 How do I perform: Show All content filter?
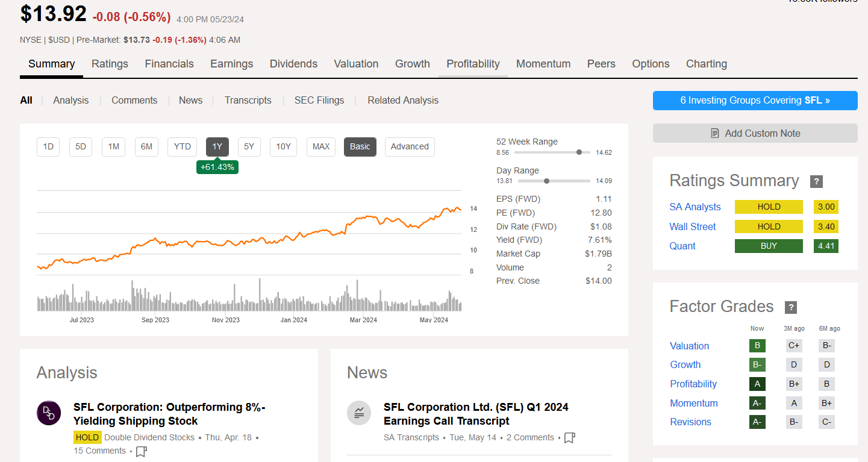[x=26, y=101]
